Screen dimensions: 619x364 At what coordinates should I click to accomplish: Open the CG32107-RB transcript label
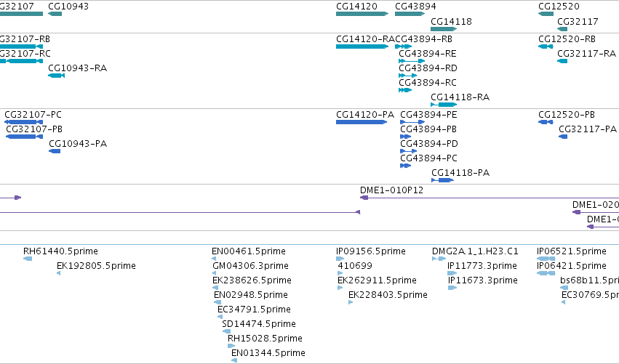coord(25,39)
